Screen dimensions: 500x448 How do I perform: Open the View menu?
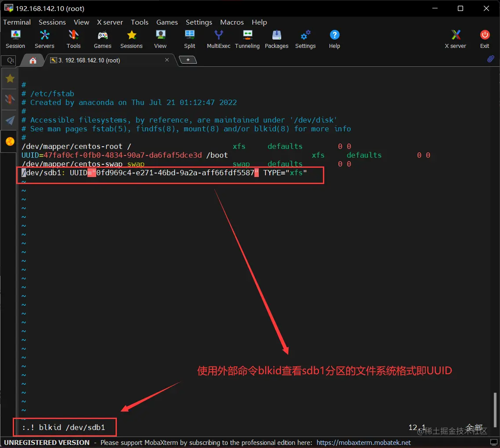[81, 22]
